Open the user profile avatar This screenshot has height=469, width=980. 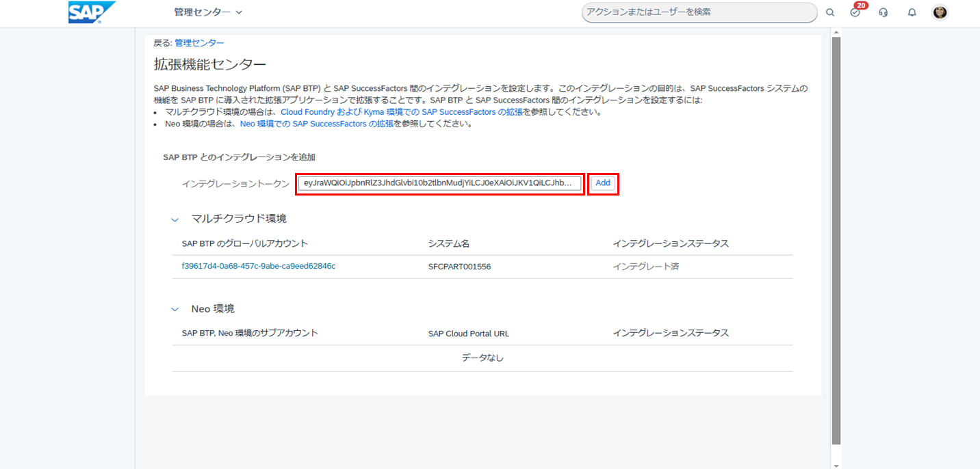pyautogui.click(x=940, y=12)
